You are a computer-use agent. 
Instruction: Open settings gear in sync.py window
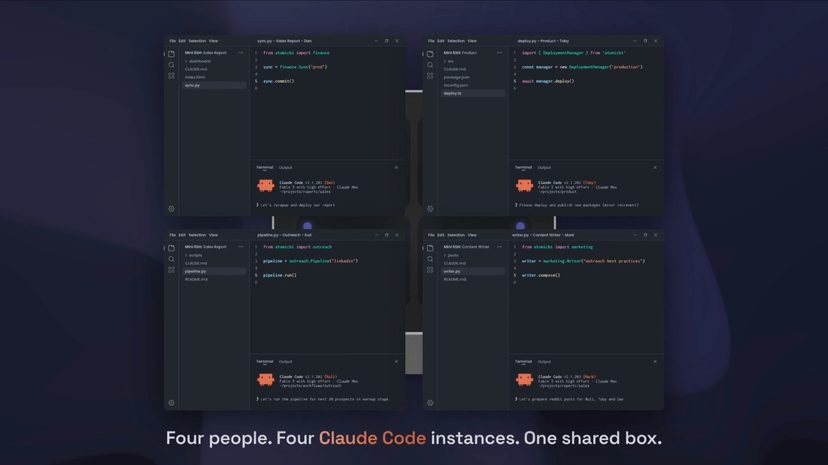(x=172, y=209)
